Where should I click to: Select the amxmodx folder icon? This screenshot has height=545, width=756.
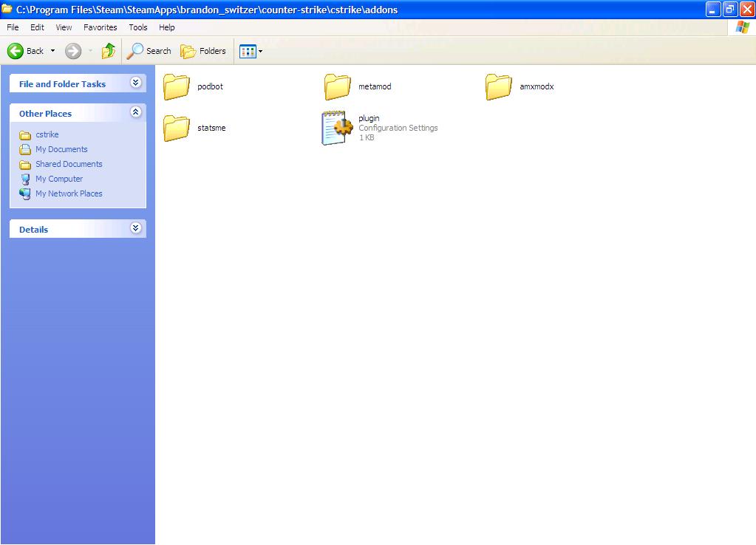click(499, 86)
